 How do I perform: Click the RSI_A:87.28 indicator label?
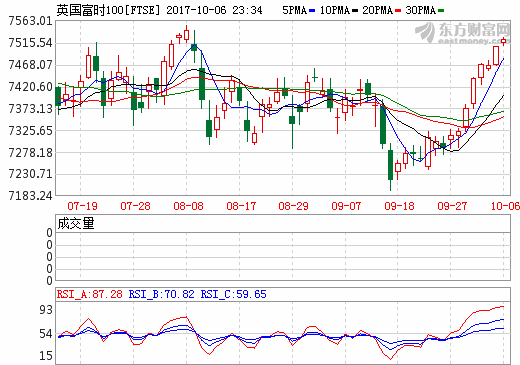point(89,294)
